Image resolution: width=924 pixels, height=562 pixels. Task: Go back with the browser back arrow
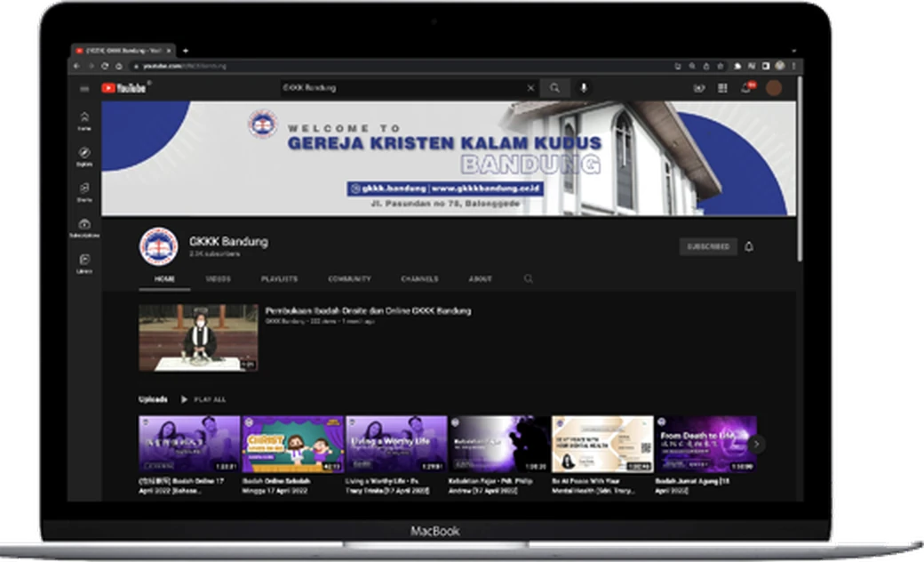point(76,66)
